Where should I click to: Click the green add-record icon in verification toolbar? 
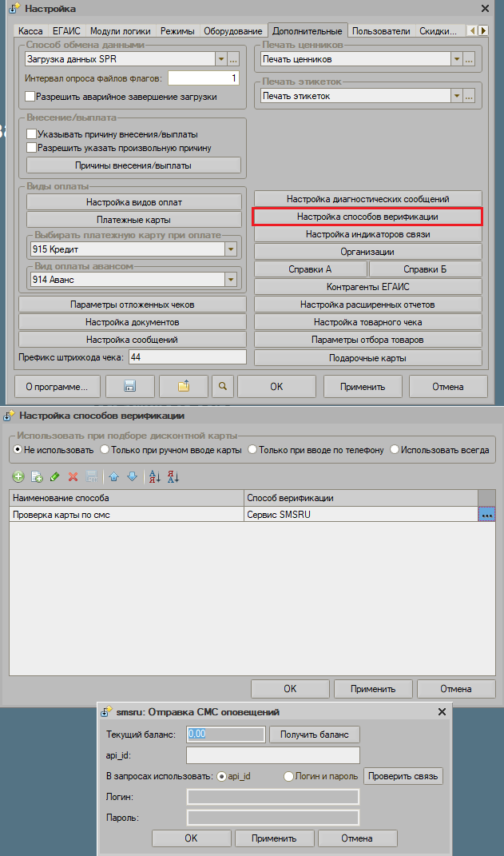(x=18, y=476)
